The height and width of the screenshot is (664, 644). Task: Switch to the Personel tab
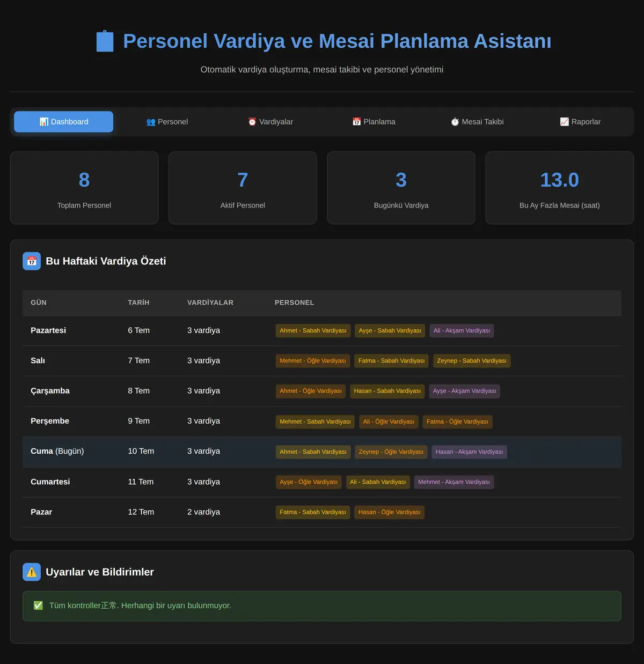(x=167, y=122)
